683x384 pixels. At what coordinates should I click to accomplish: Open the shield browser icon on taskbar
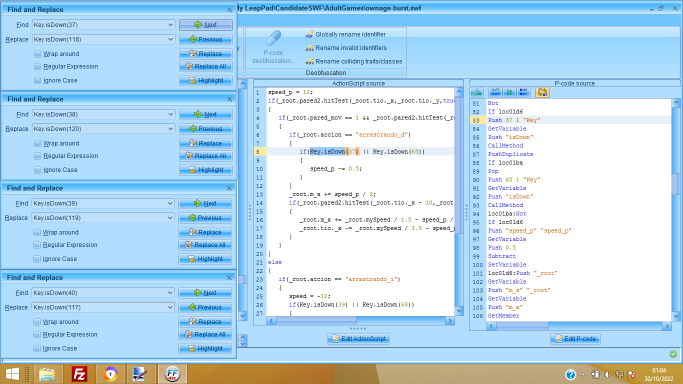111,374
